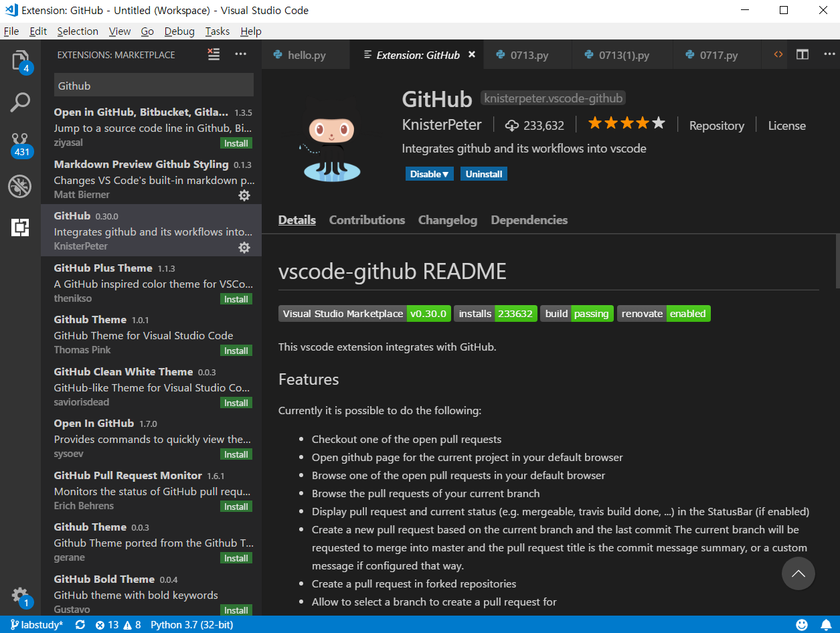Send feedback smiley in status bar
Viewport: 840px width, 633px height.
click(x=802, y=625)
